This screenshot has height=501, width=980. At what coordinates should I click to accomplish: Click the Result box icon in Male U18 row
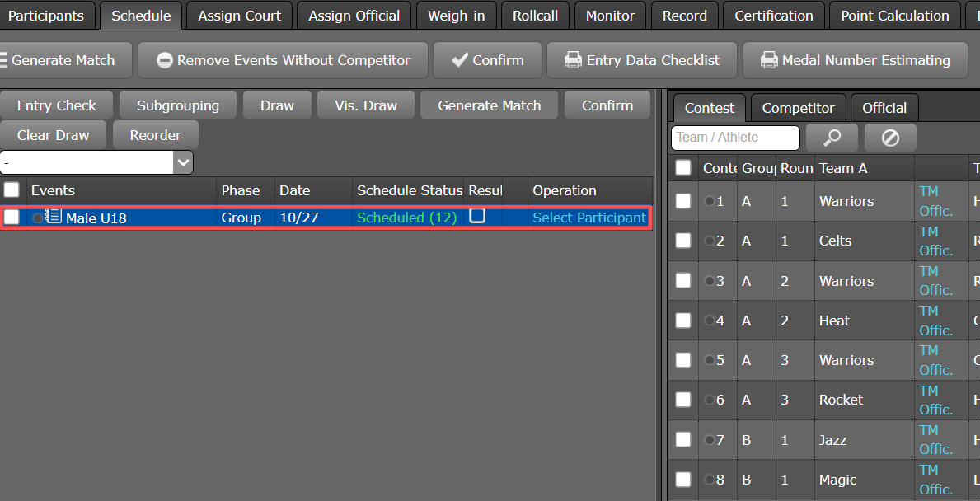pos(477,217)
